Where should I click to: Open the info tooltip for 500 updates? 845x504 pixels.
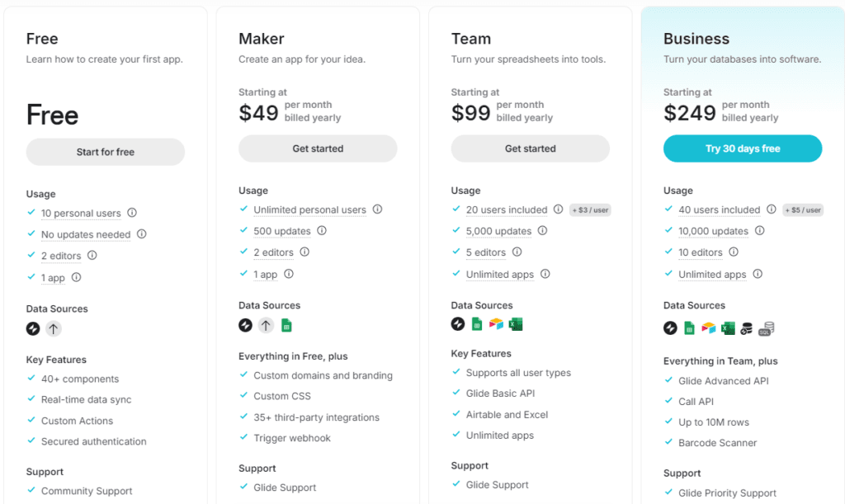point(322,230)
